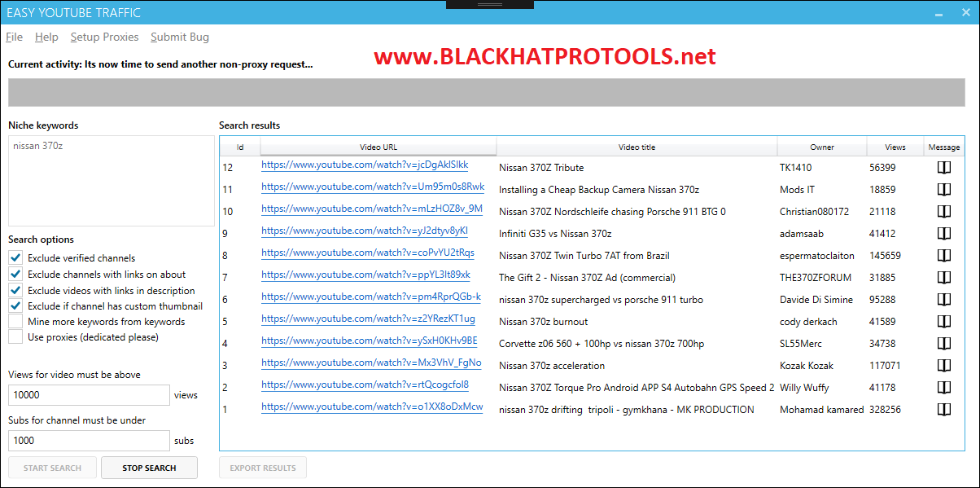Open message icon for adamsaab row

coord(943,233)
